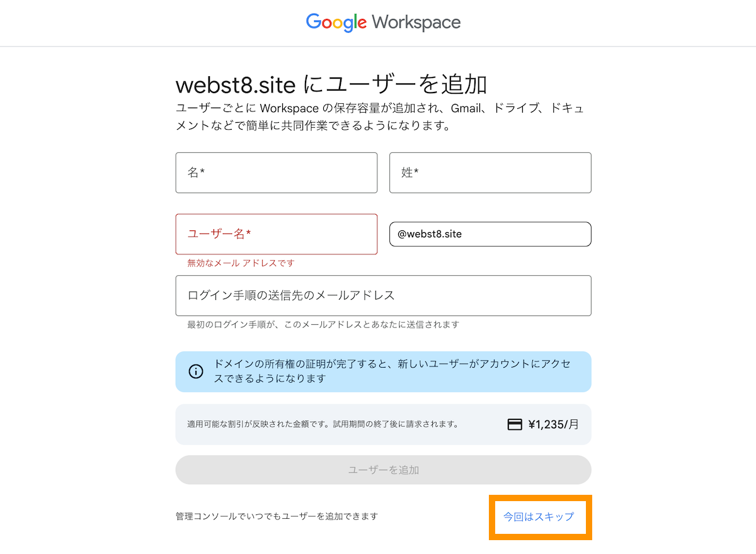
Task: Skip with the 今回はスキップ link
Action: 539,517
